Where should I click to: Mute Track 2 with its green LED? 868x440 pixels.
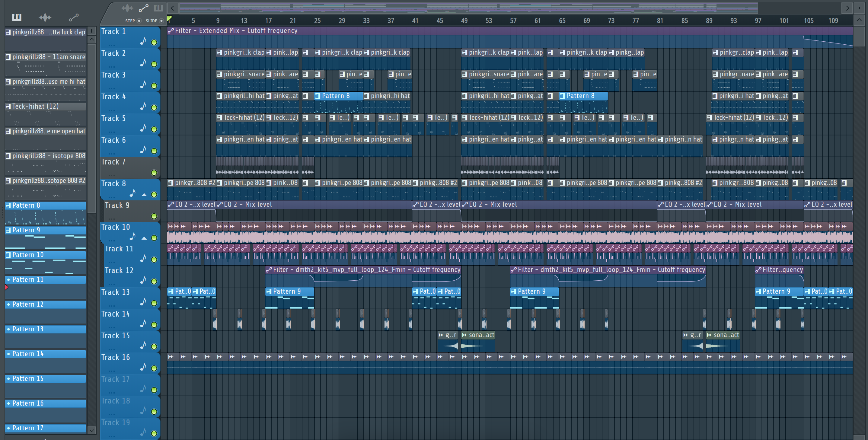click(154, 64)
